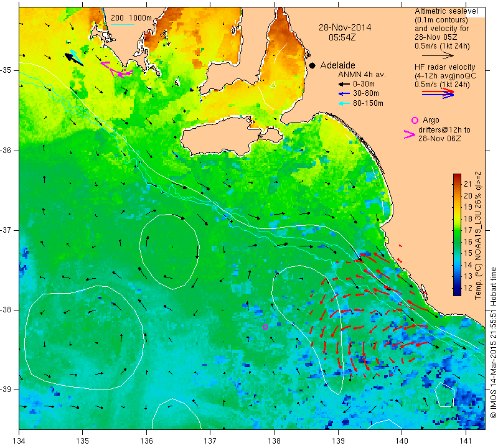Image resolution: width=498 pixels, height=448 pixels.
Task: Click longitude axis label 138
Action: pyautogui.click(x=274, y=441)
